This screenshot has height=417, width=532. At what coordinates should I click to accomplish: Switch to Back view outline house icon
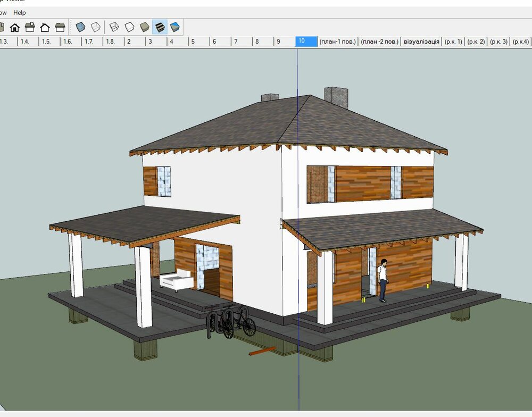pyautogui.click(x=45, y=27)
